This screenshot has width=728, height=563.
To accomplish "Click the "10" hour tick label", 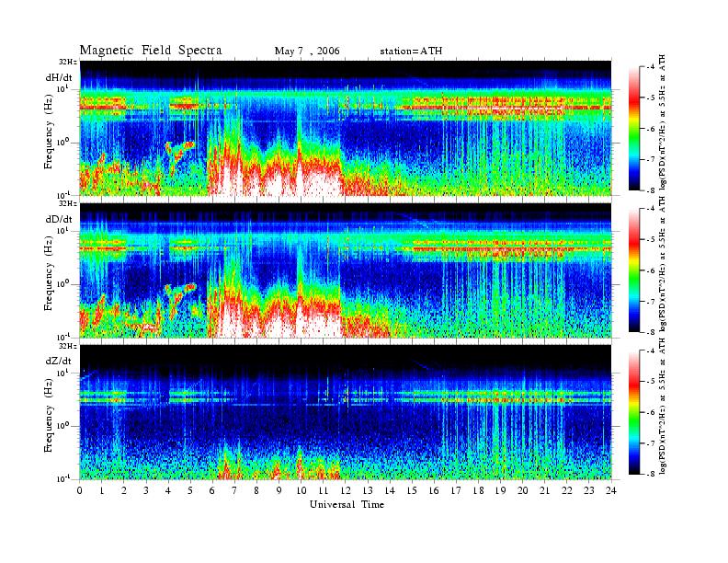I will click(301, 490).
